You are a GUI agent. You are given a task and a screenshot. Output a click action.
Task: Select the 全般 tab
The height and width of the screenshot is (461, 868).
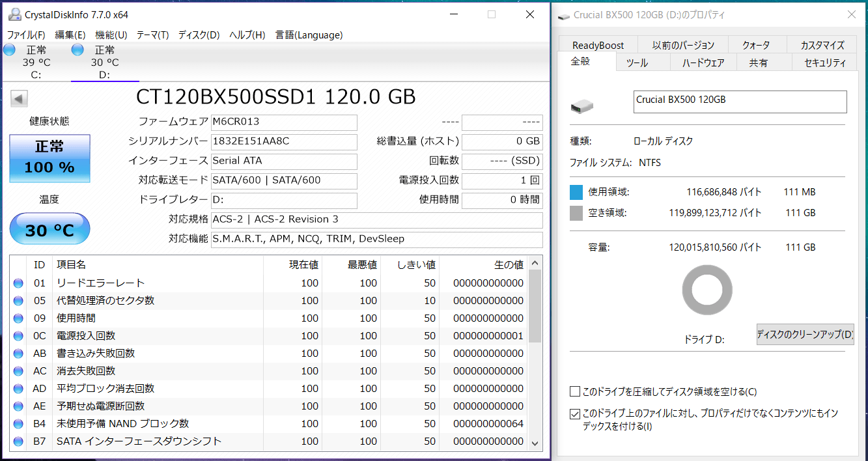587,62
